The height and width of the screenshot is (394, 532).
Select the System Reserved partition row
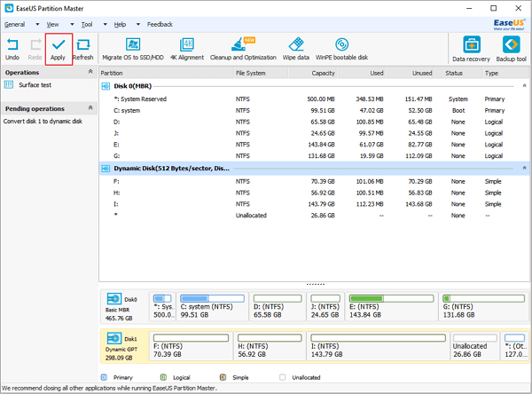click(314, 99)
